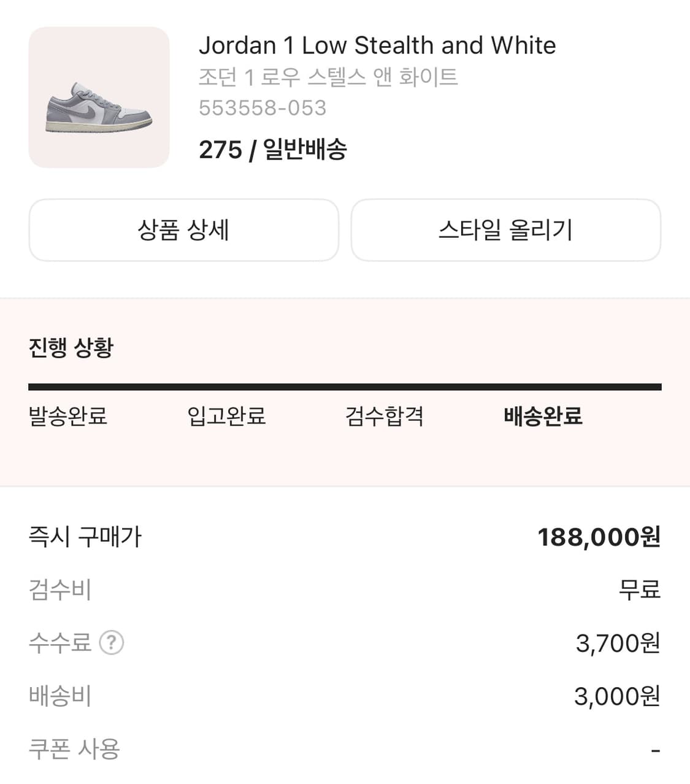Select the 검수합격 progress step
690x784 pixels.
pos(385,416)
